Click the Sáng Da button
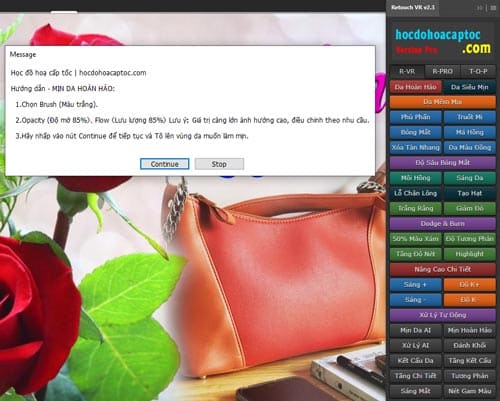This screenshot has height=401, width=500. pos(470,178)
